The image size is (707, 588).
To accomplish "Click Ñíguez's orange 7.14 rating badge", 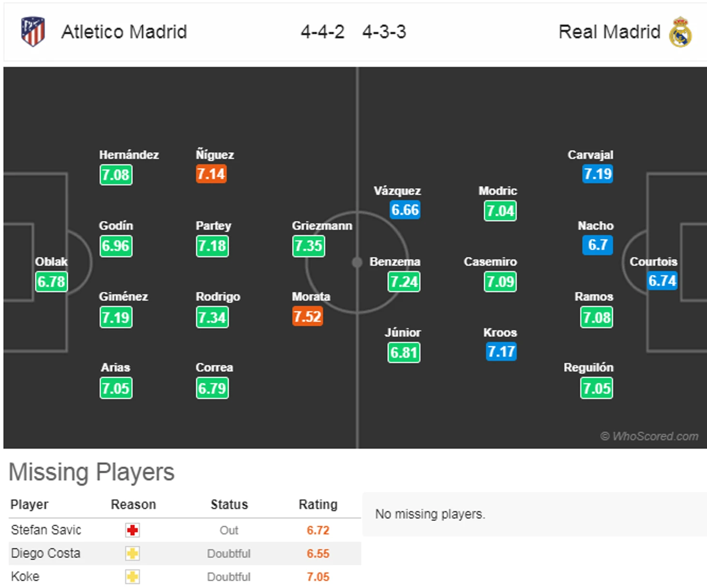I will [211, 174].
